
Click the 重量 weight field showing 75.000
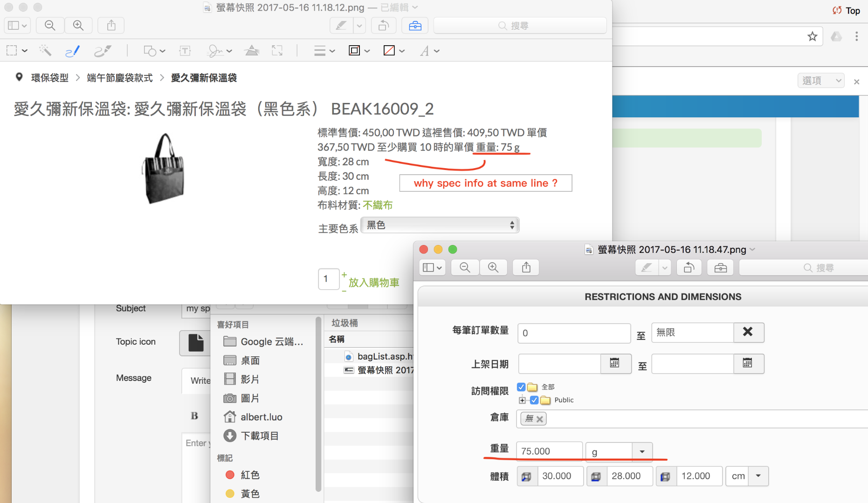[549, 451]
